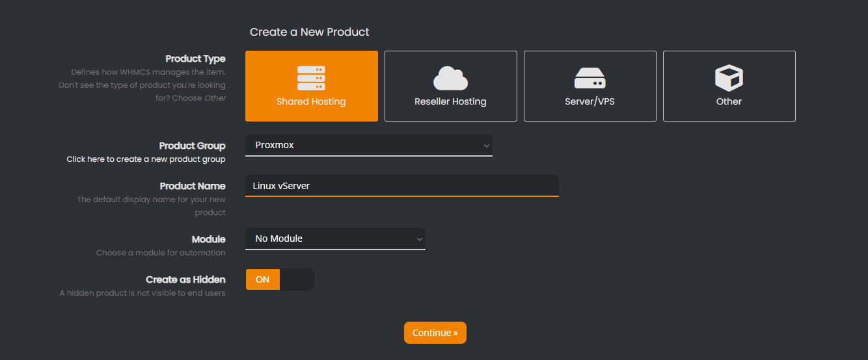Toggle the Create as Hidden ON switch

coord(263,279)
